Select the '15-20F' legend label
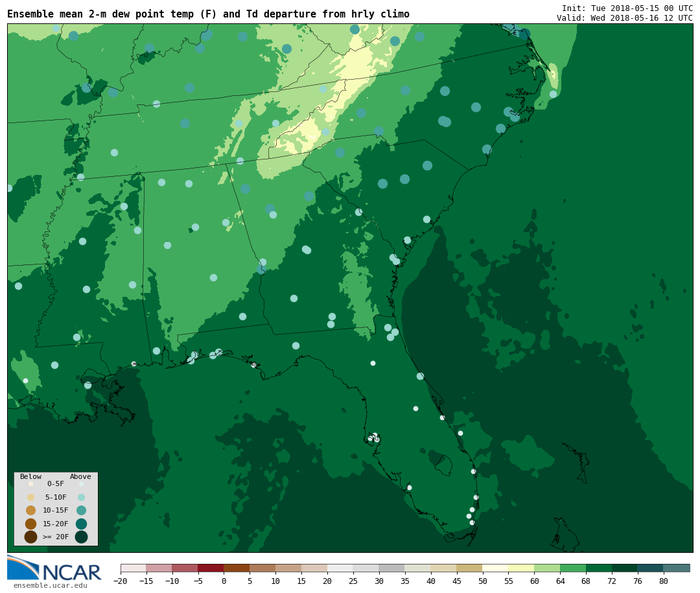Viewport: 700px width, 593px height. (x=56, y=524)
